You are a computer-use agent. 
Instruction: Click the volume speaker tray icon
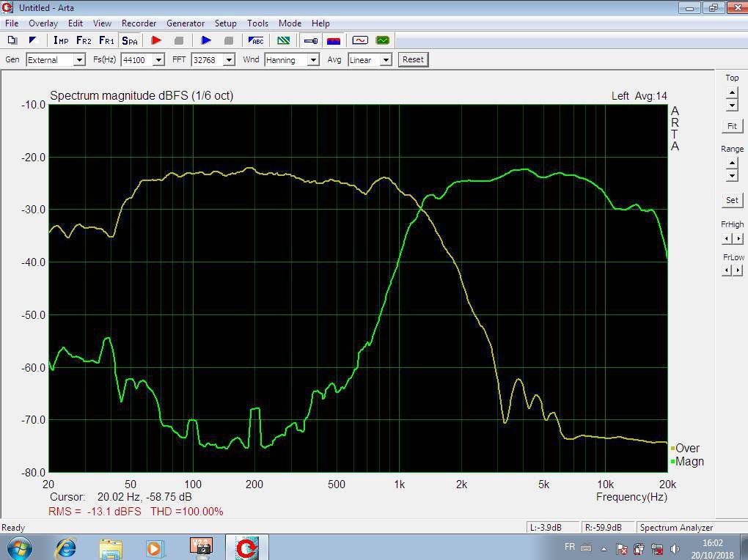point(675,549)
